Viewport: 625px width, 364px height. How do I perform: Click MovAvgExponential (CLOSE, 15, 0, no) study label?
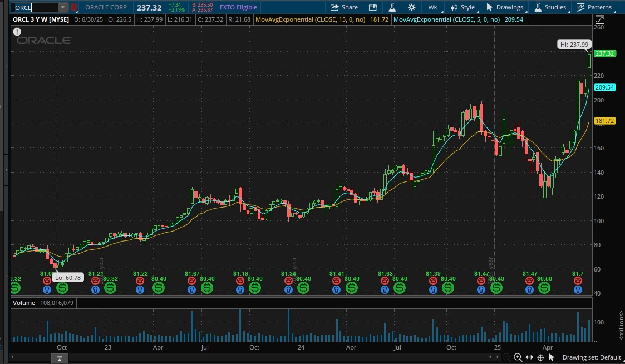pos(310,19)
